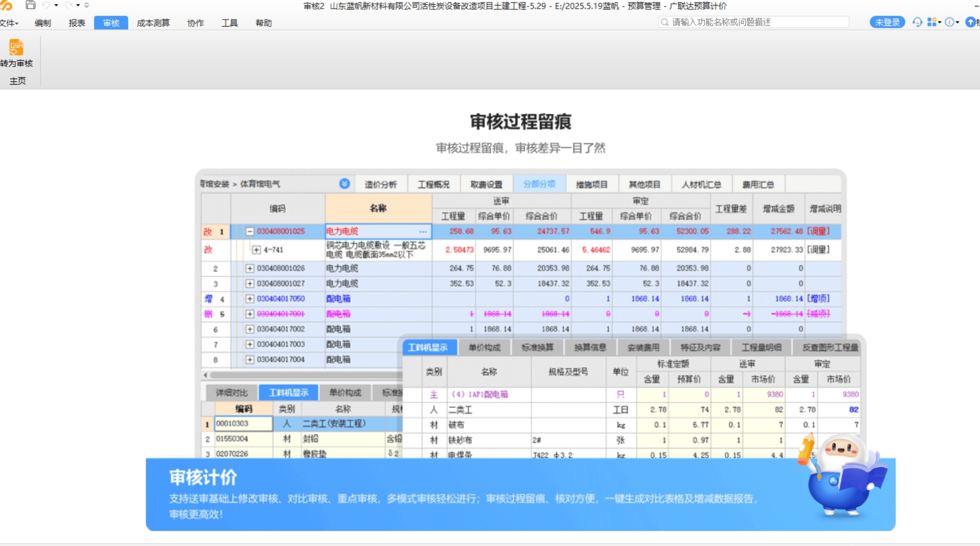The height and width of the screenshot is (546, 980).
Task: Click the blue upgrade arrow icon
Action: pyautogui.click(x=970, y=22)
